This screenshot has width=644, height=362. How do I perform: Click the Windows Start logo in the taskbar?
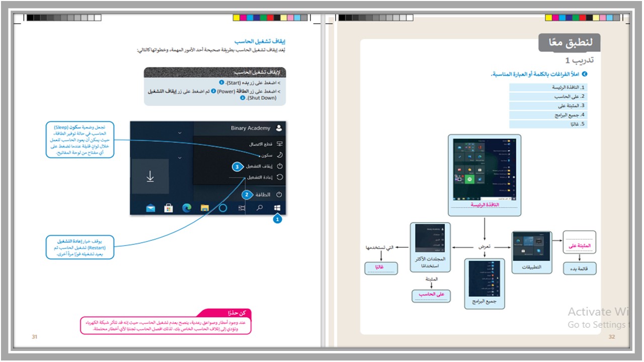point(277,208)
